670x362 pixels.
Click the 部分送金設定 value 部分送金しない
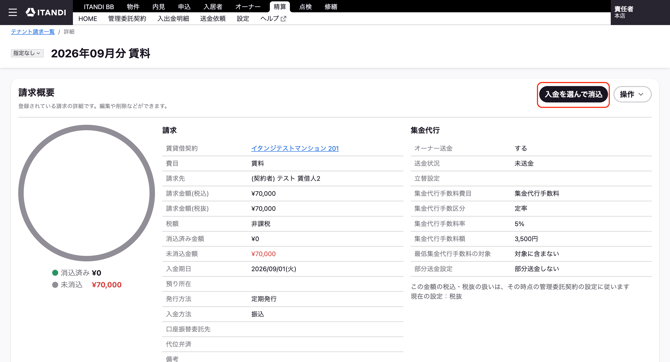coord(537,269)
